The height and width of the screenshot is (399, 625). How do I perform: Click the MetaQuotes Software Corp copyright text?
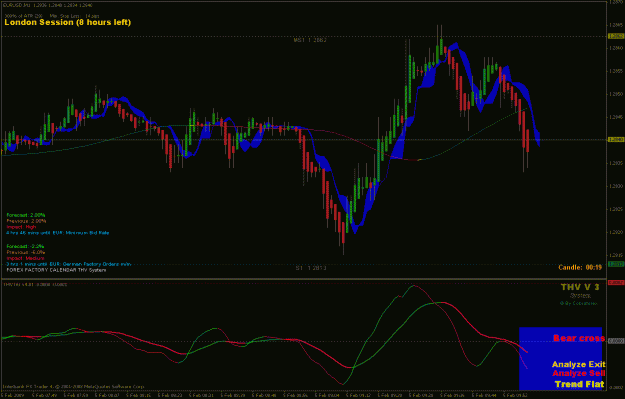74,387
